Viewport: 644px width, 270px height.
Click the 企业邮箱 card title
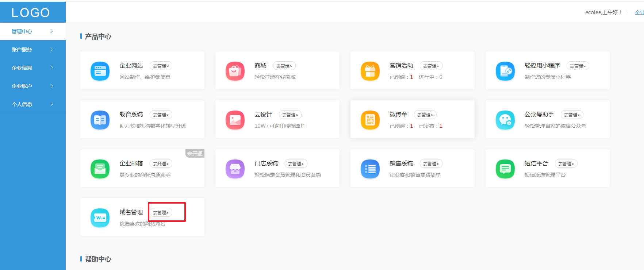pos(131,163)
